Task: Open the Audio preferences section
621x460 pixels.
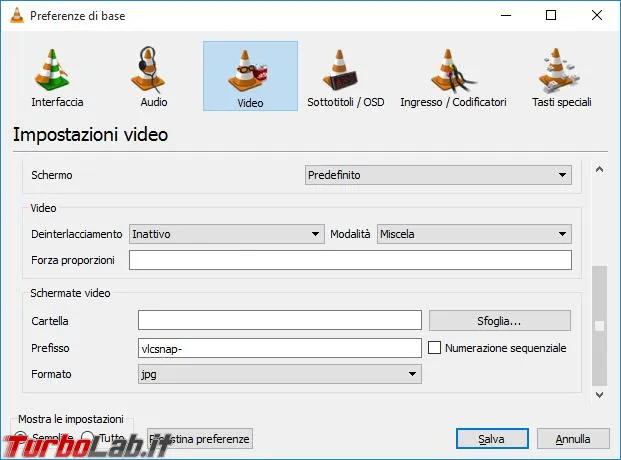Action: coord(154,77)
